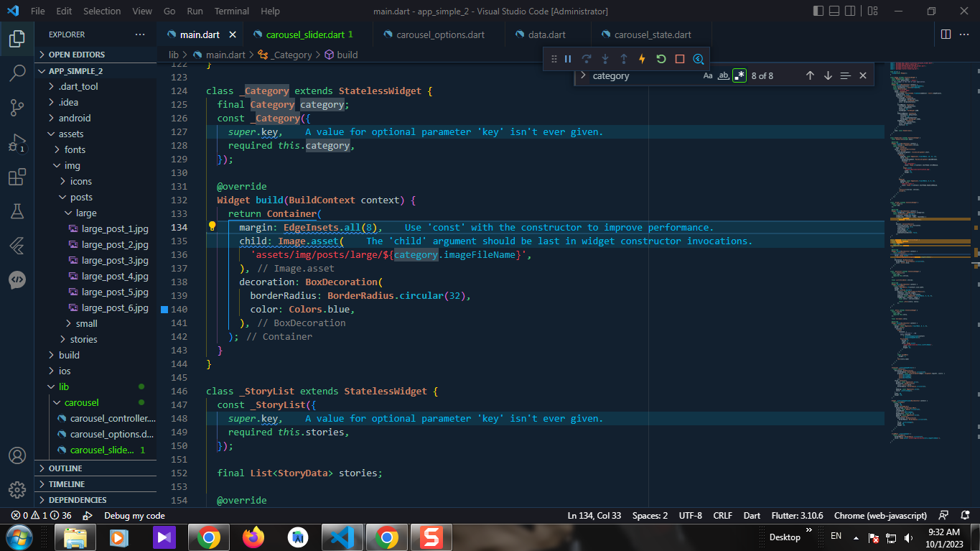Expand the OUTLINE section
980x551 pixels.
click(x=95, y=468)
